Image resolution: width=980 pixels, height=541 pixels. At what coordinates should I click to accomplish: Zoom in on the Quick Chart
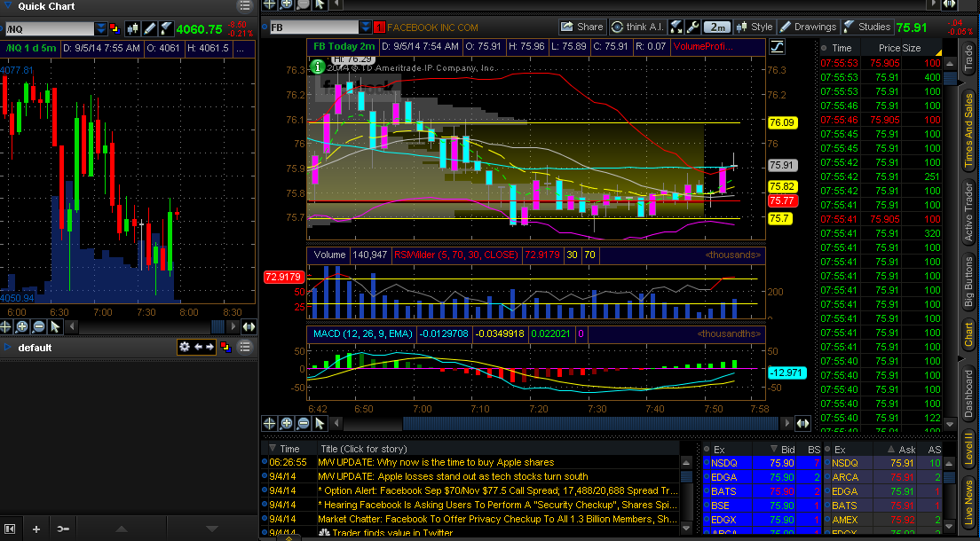click(x=22, y=326)
